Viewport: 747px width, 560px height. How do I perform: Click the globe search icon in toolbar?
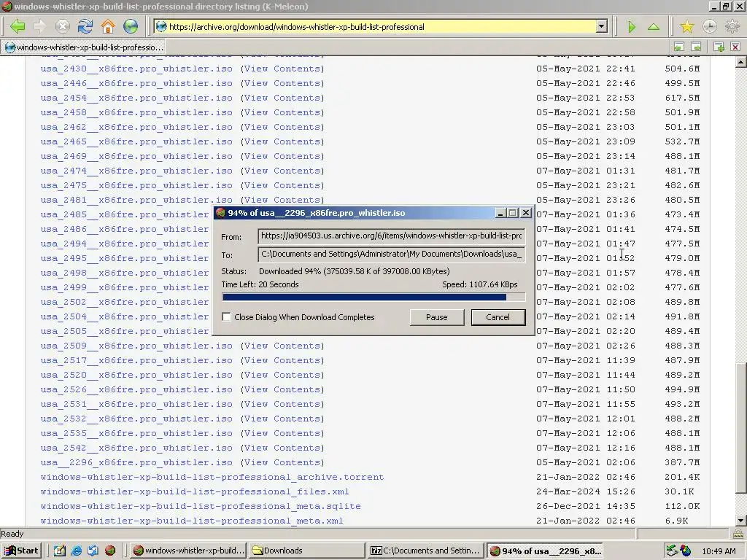coord(131,27)
